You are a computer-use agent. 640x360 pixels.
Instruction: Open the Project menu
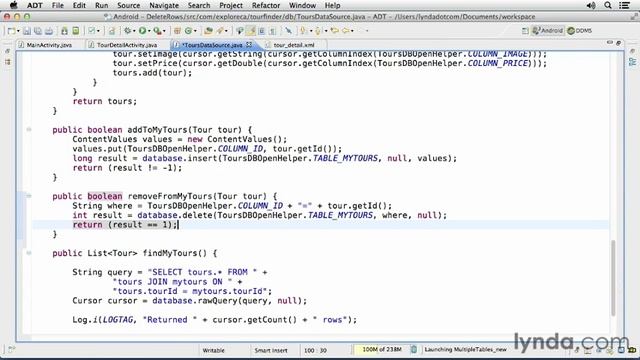click(x=231, y=5)
